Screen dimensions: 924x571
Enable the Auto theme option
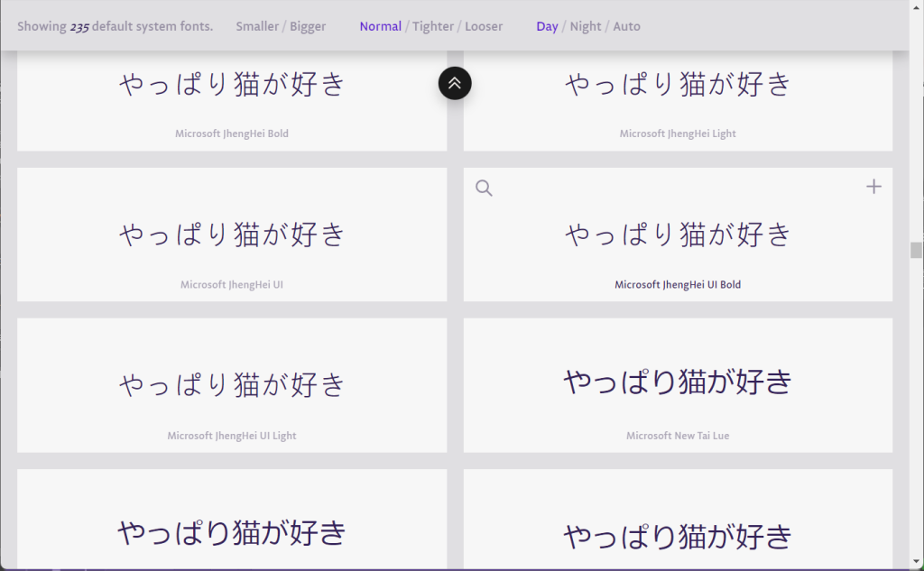tap(626, 26)
